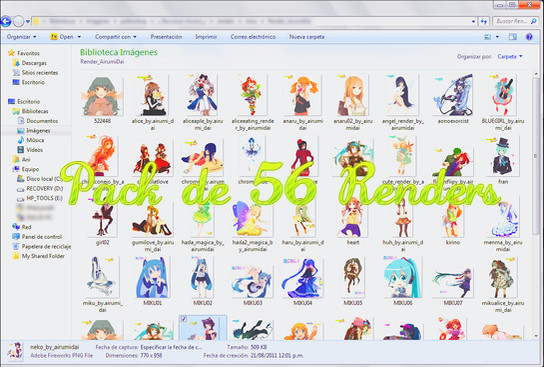This screenshot has height=367, width=544.
Task: Open the help question mark icon
Action: click(529, 37)
